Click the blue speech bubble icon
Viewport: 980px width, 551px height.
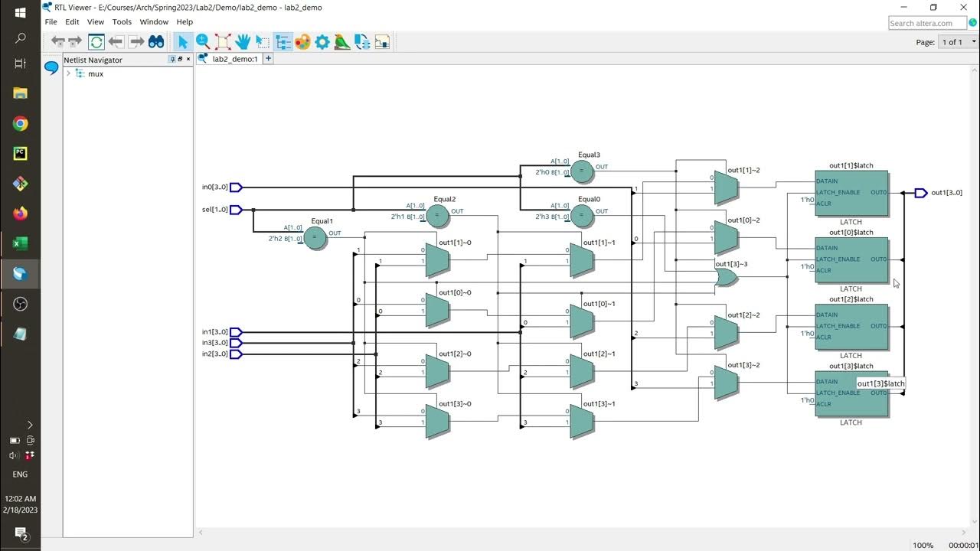(x=51, y=67)
